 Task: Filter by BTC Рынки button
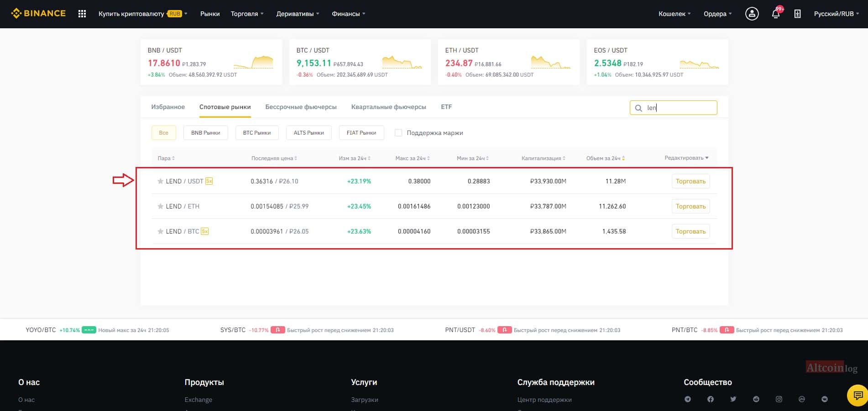tap(257, 133)
